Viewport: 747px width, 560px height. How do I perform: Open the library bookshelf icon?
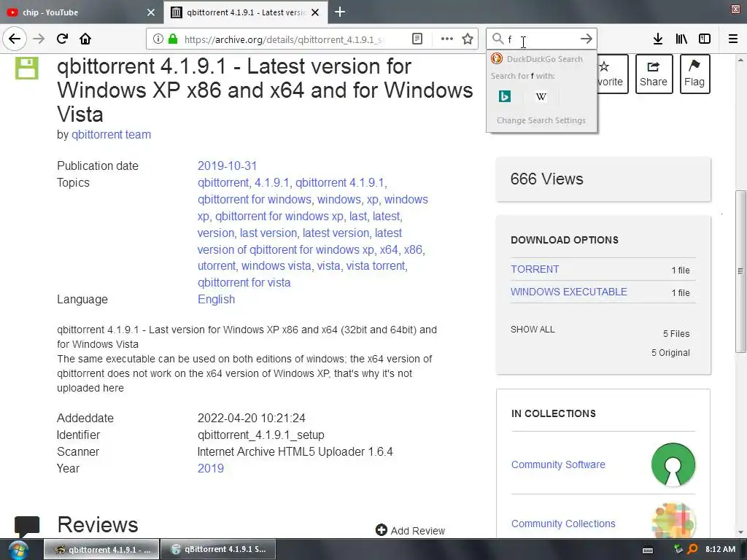point(681,39)
